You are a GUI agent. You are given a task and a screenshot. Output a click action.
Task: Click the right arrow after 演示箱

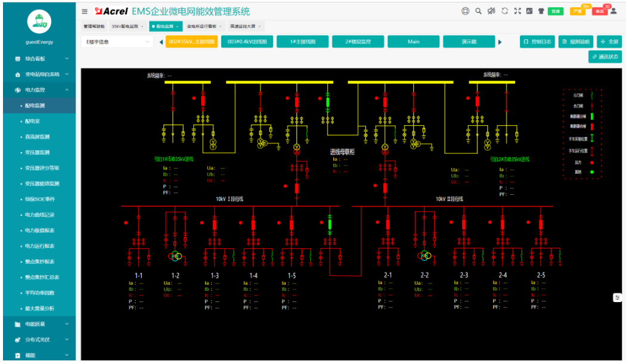coord(500,42)
